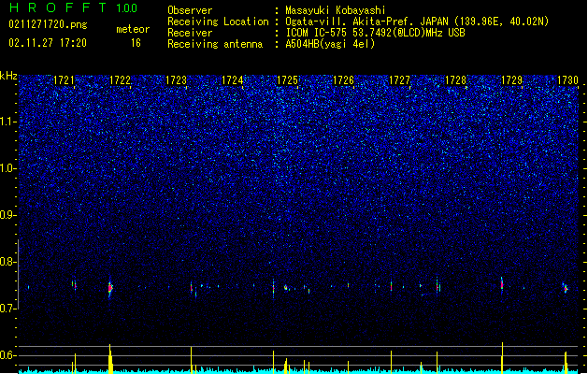Click the 1726 time marker
Image resolution: width=588 pixels, height=374 pixels.
[x=343, y=80]
